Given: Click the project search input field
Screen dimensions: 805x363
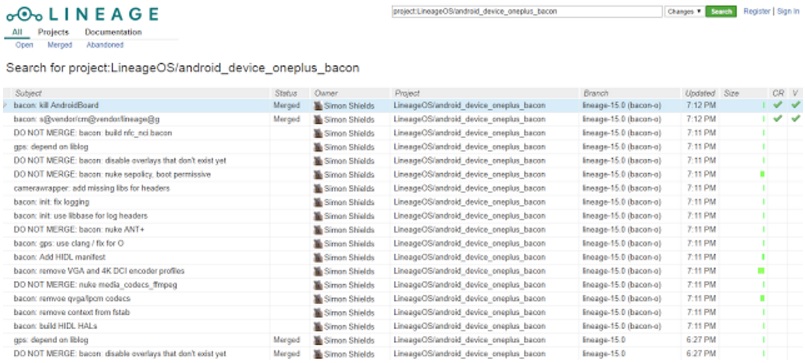Looking at the screenshot, I should point(527,11).
